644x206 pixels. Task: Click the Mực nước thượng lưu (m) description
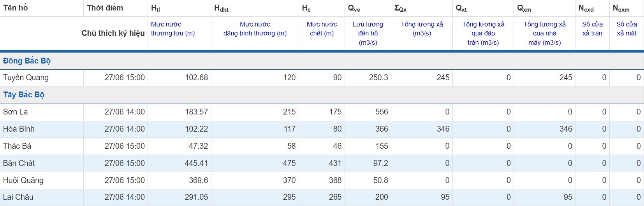tap(173, 29)
